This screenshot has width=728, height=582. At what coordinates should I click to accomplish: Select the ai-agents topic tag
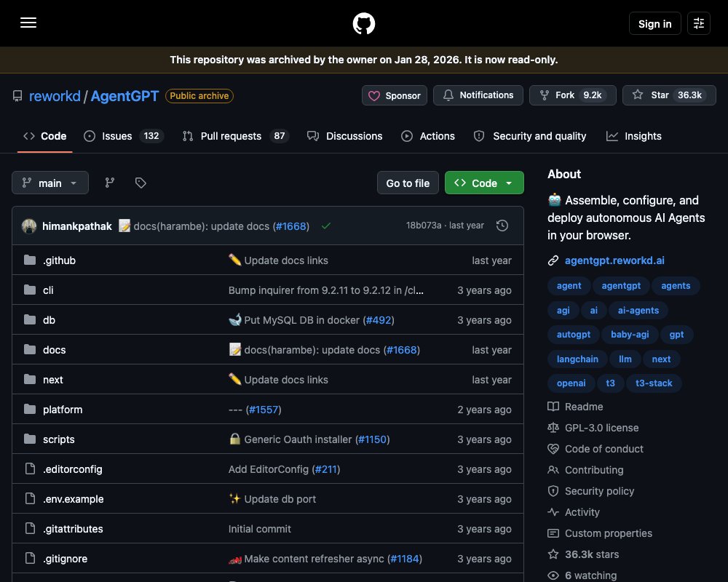(x=638, y=310)
